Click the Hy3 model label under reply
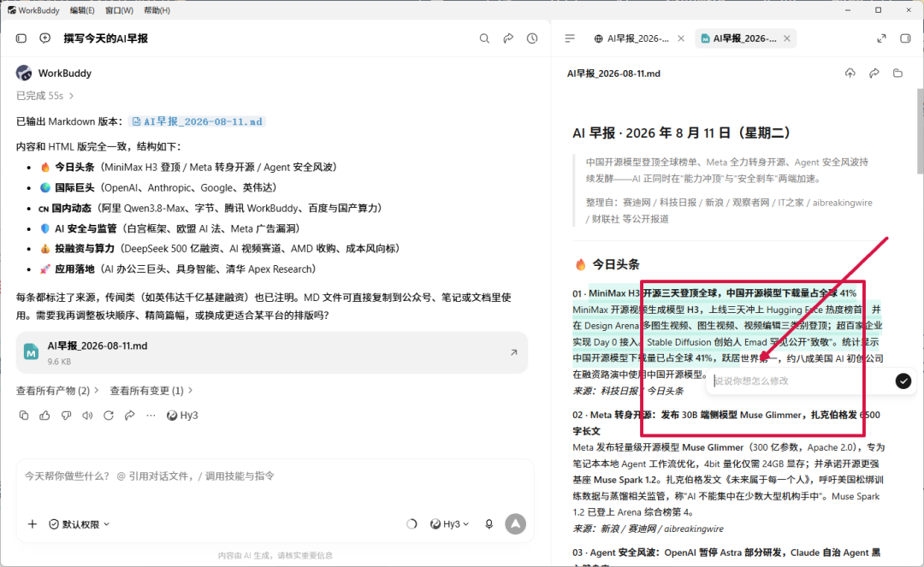This screenshot has height=567, width=924. [183, 415]
